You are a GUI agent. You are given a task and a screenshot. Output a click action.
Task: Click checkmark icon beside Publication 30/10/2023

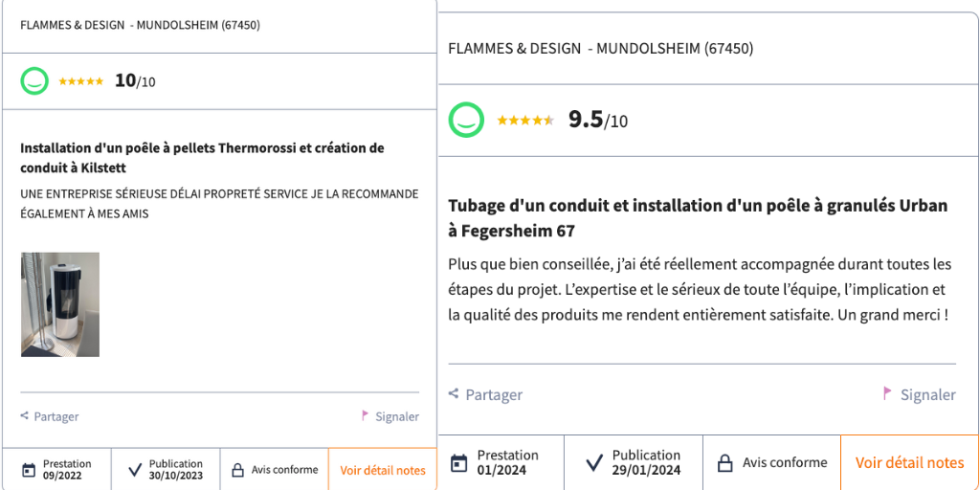click(x=131, y=470)
